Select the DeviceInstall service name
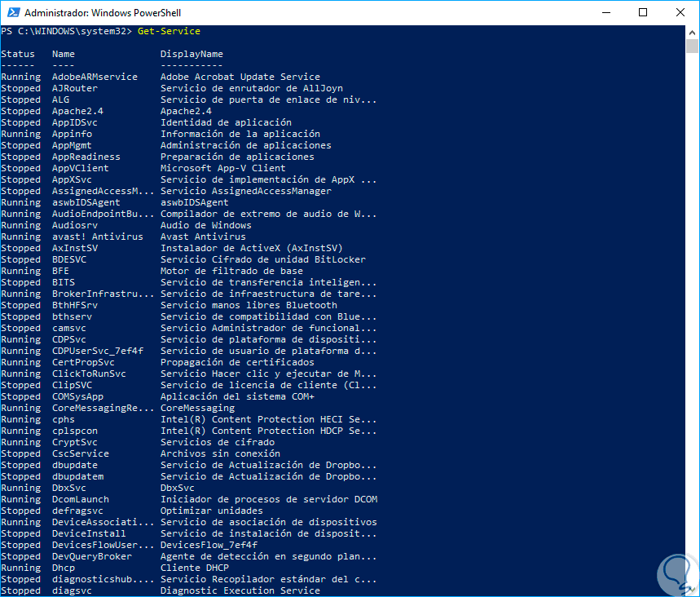 pyautogui.click(x=89, y=534)
